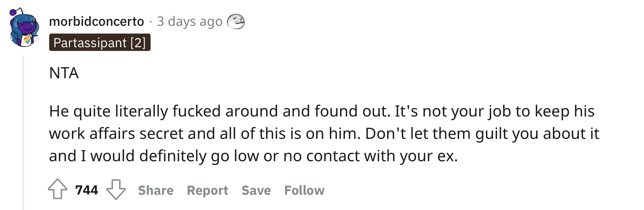Share this comment
The width and height of the screenshot is (644, 210).
[x=156, y=190]
